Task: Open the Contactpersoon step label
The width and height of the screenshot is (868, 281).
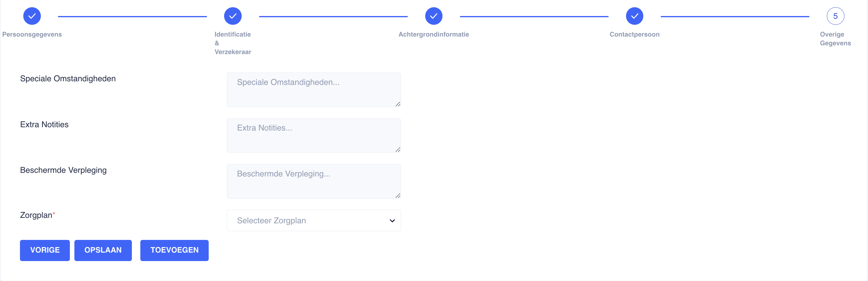Action: [x=635, y=34]
